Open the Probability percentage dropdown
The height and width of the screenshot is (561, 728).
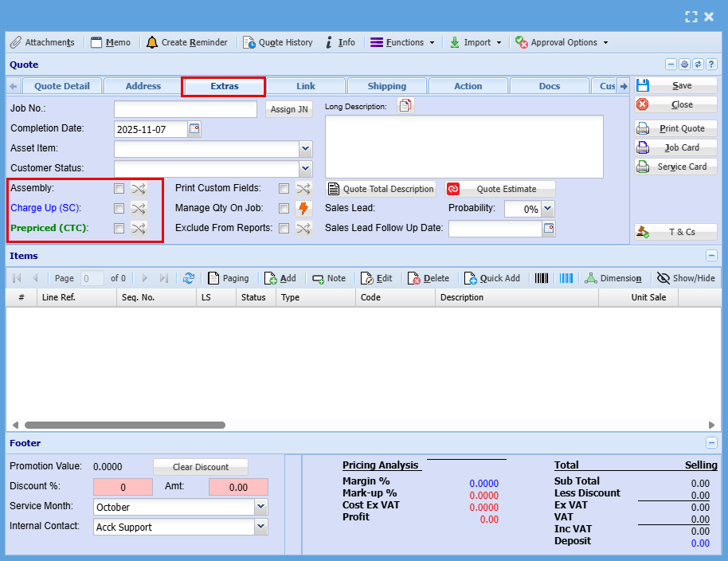(x=547, y=209)
